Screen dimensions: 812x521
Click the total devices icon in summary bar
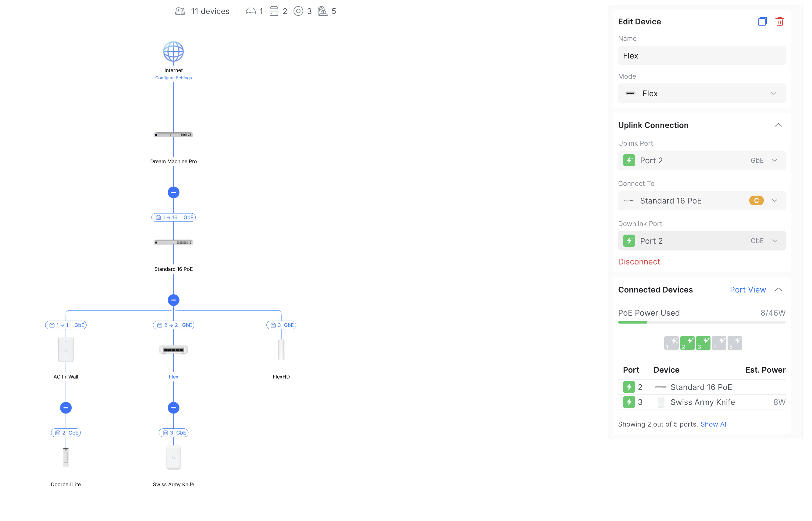180,11
